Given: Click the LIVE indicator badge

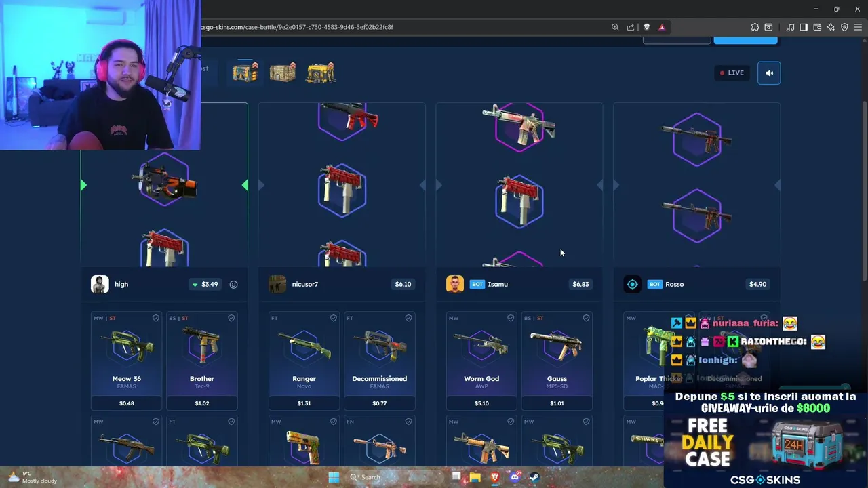Looking at the screenshot, I should point(732,73).
